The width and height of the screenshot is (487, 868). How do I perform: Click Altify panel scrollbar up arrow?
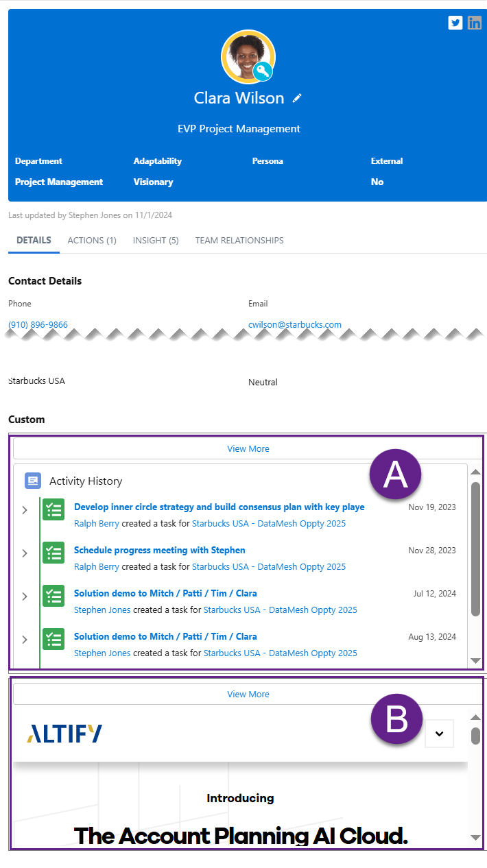pyautogui.click(x=476, y=717)
